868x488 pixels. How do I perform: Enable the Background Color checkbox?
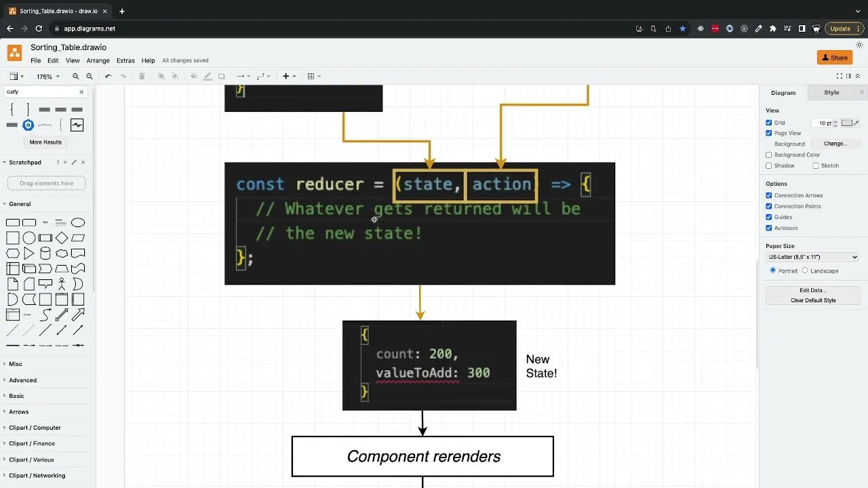click(x=769, y=155)
